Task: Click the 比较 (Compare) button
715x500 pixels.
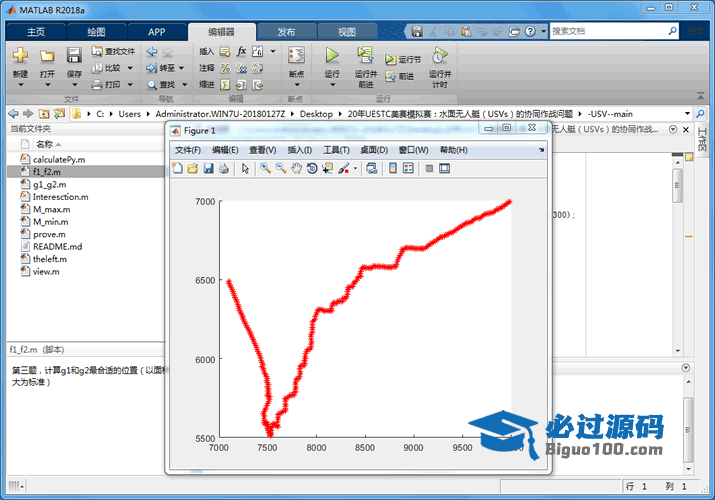Action: click(107, 68)
